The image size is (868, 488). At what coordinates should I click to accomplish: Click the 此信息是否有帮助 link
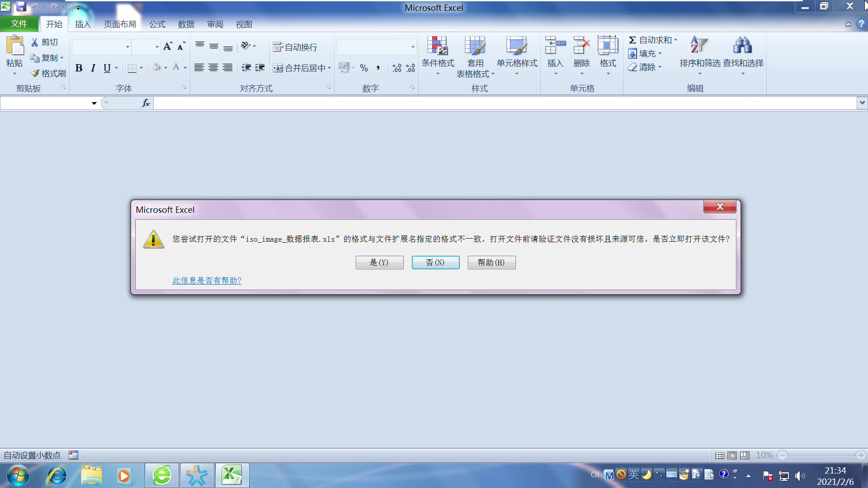207,281
